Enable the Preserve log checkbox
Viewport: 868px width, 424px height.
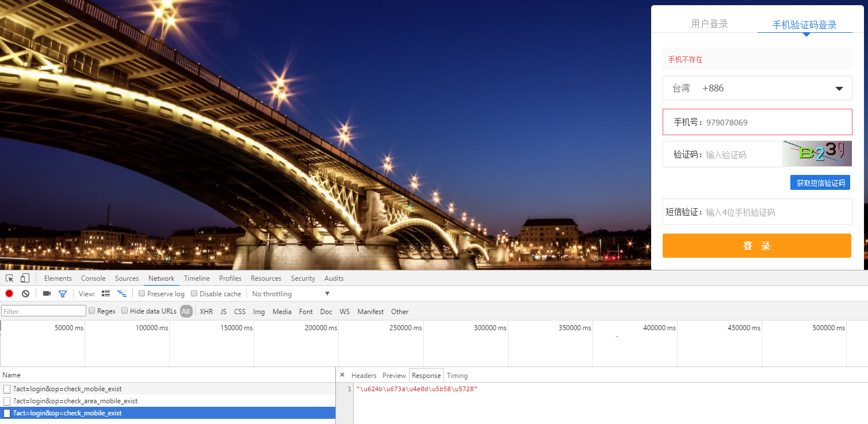pos(142,294)
